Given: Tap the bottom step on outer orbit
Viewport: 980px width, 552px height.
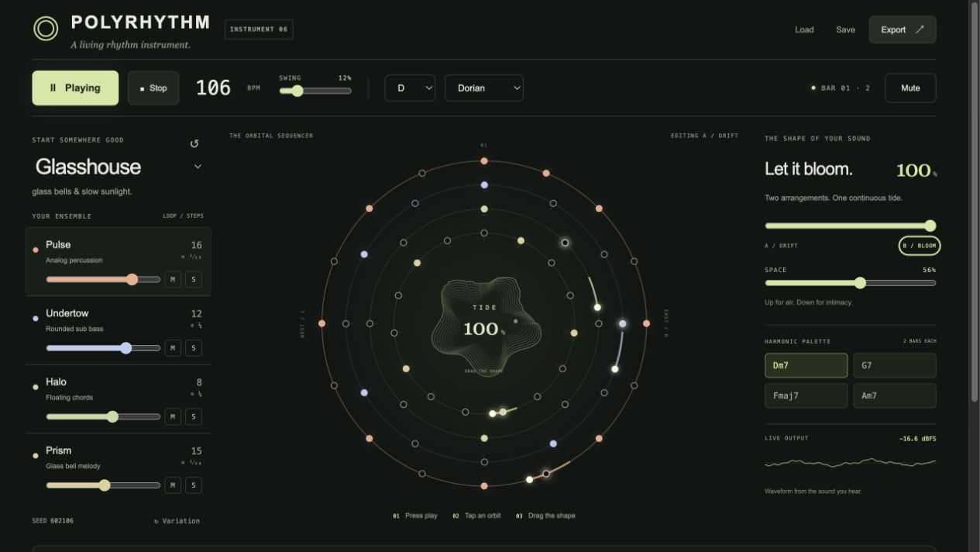Looking at the screenshot, I should (x=484, y=486).
